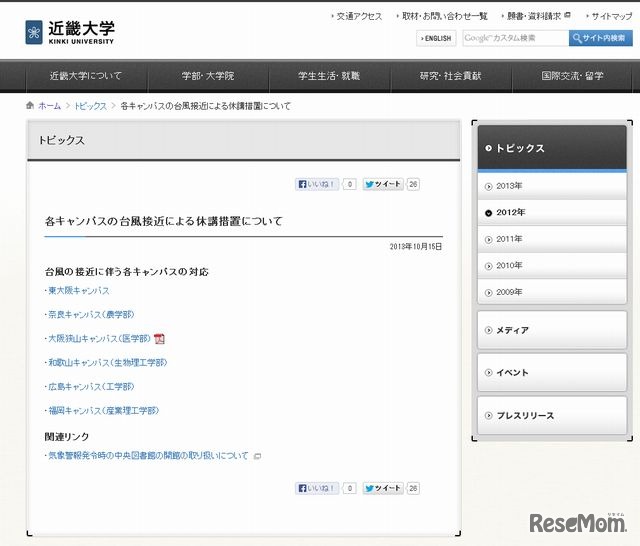640x546 pixels.
Task: Click the bottom Facebook いいね button
Action: (x=317, y=488)
